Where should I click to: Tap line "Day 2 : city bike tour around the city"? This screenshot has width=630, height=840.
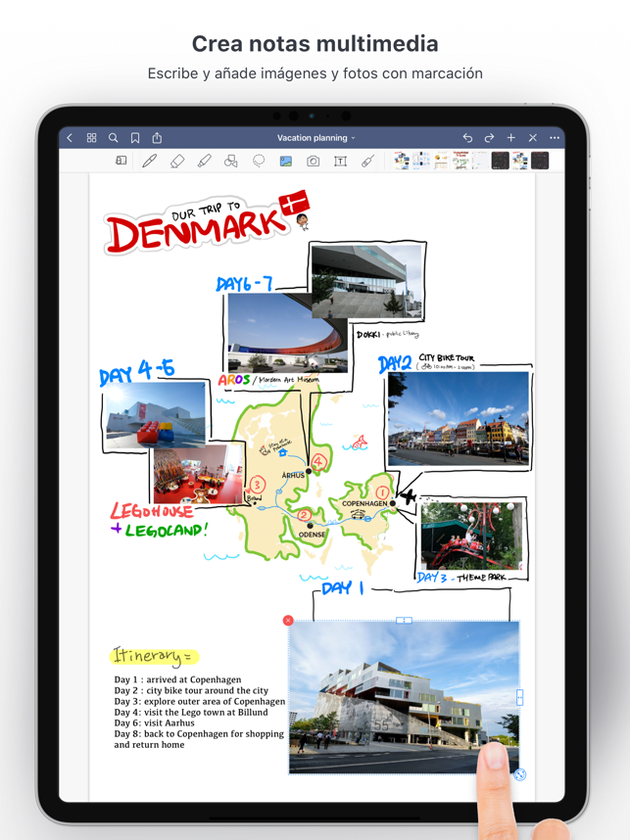191,690
